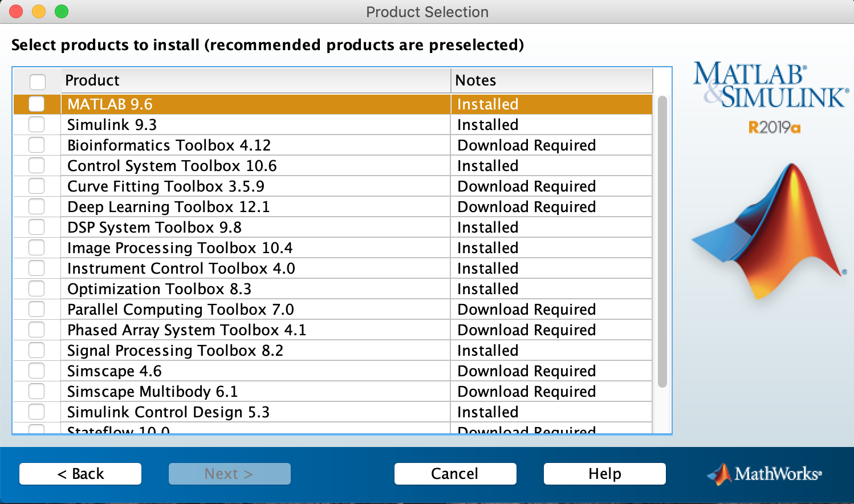The width and height of the screenshot is (854, 504).
Task: Click Download Required note for Curve Fitting
Action: point(527,186)
